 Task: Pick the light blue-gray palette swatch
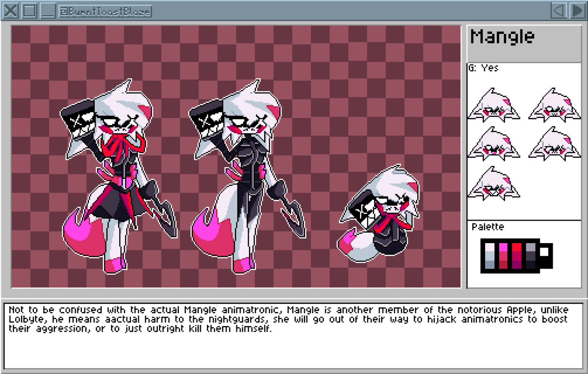(490, 256)
